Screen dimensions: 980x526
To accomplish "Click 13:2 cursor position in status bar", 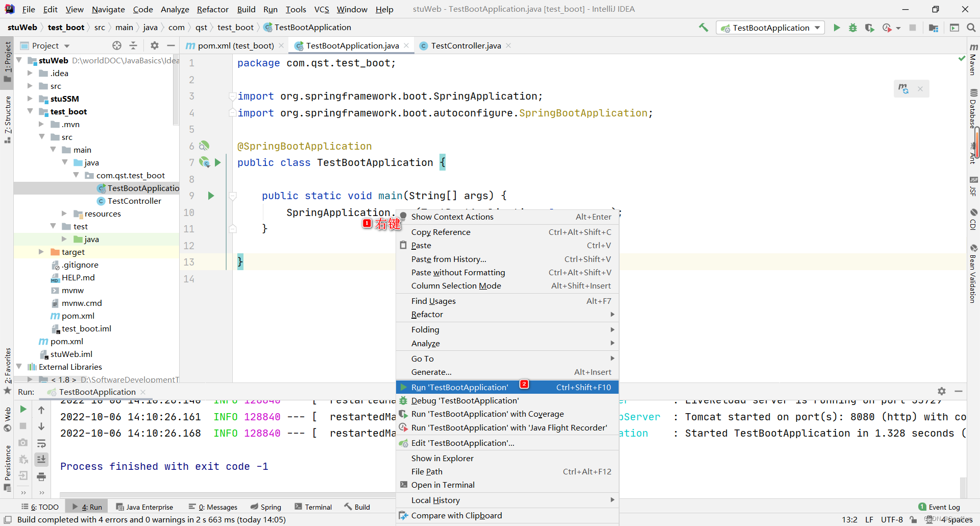I will click(x=849, y=520).
